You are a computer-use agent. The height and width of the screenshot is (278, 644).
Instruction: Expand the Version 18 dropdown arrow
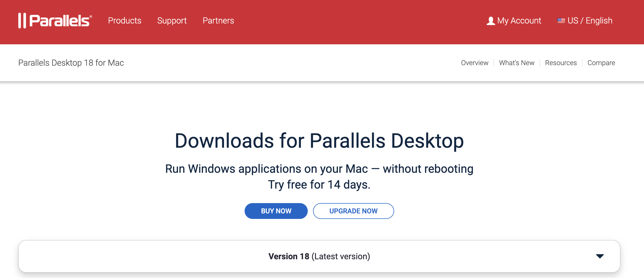point(600,256)
